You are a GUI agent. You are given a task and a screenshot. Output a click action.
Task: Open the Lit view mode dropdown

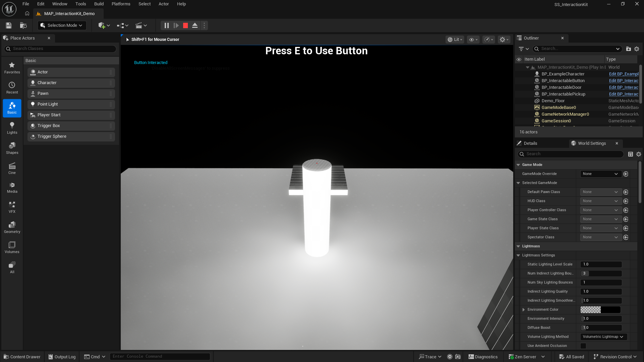coord(455,40)
